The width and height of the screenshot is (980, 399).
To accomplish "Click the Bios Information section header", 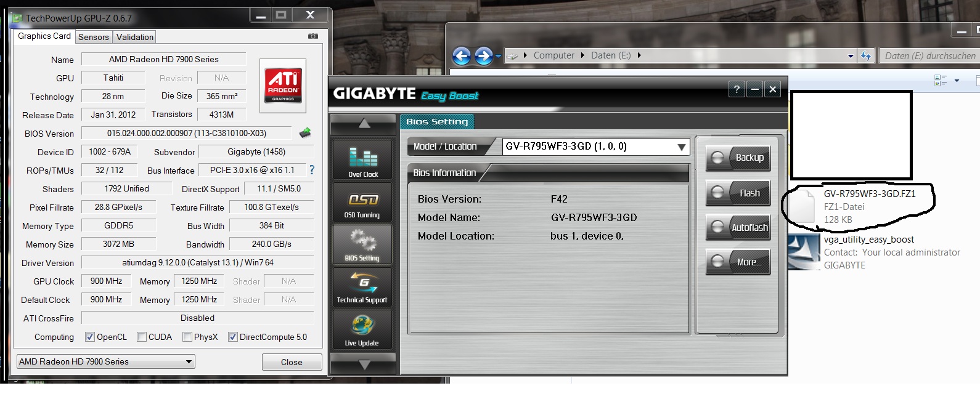I will 444,173.
